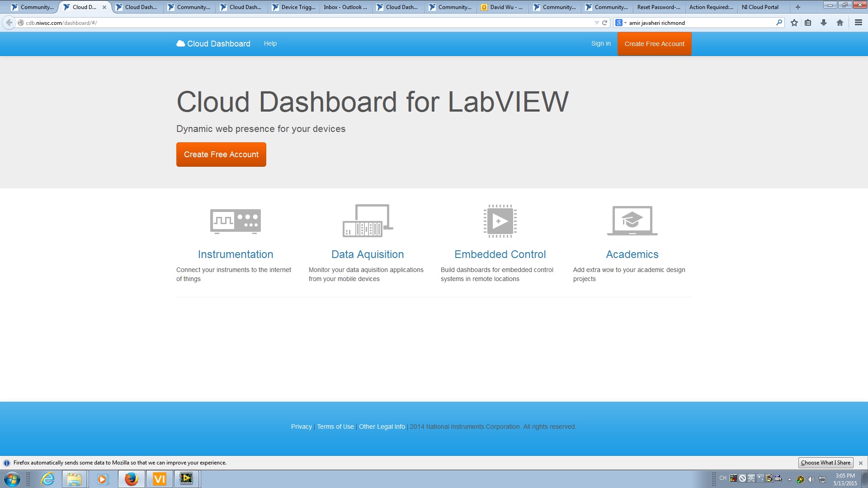868x488 pixels.
Task: Launch Internet Explorer from the taskbar
Action: click(x=47, y=479)
